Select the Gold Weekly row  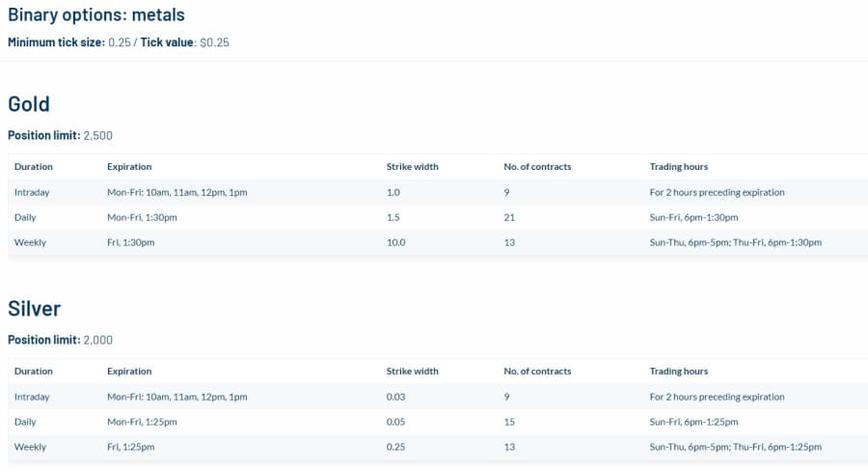(438, 242)
